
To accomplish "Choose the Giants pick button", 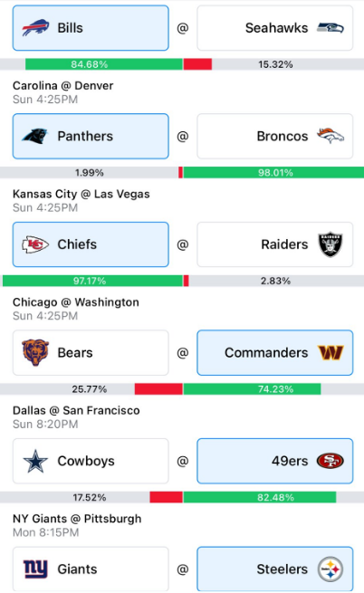I will click(x=91, y=569).
